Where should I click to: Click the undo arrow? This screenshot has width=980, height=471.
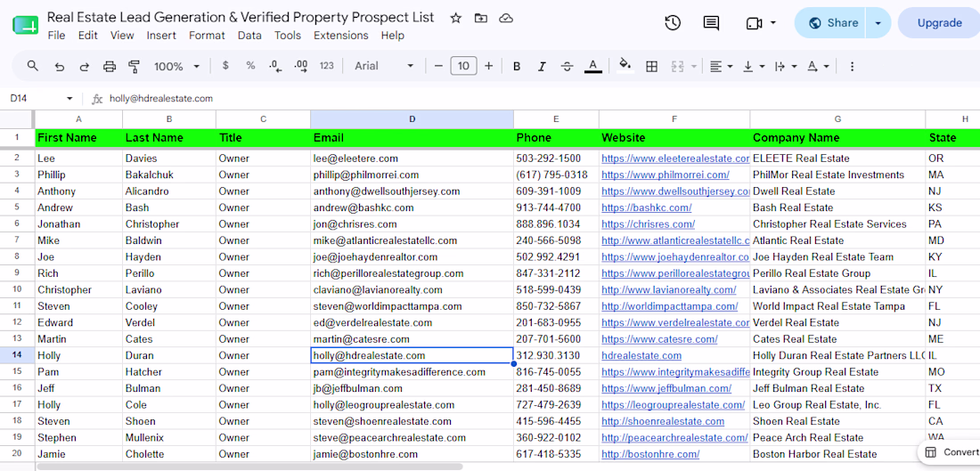(60, 66)
